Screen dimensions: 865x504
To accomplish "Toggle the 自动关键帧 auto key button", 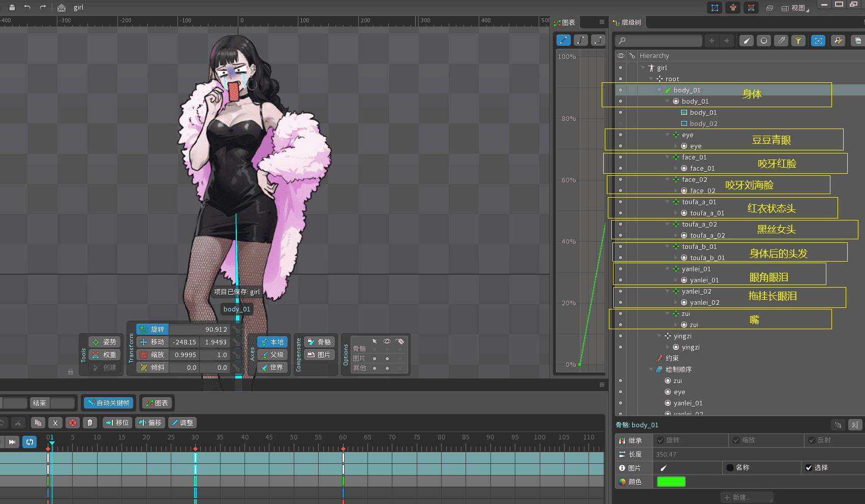I will tap(109, 403).
